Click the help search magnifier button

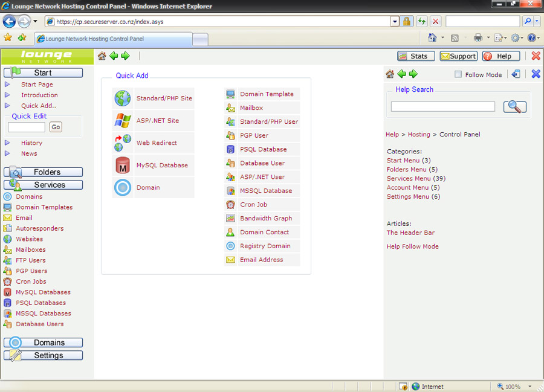[x=514, y=107]
